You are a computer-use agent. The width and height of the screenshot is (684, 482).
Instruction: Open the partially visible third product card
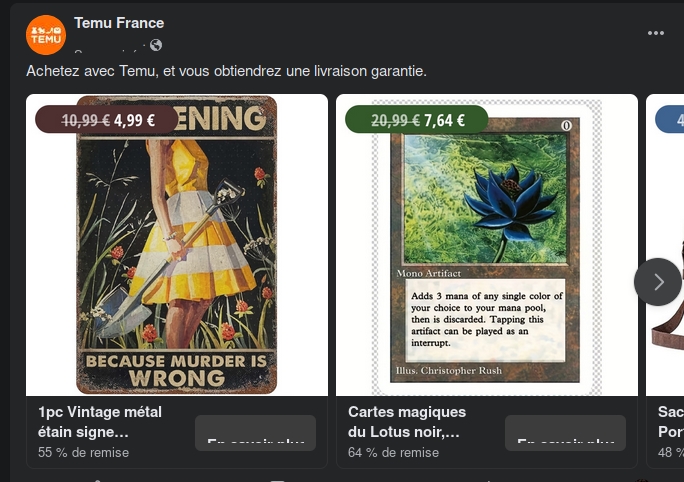click(665, 281)
